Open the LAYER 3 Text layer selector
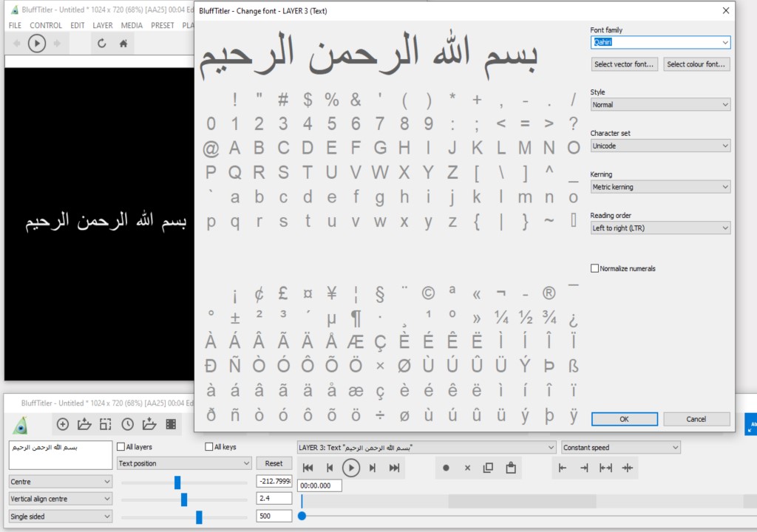 click(x=427, y=448)
